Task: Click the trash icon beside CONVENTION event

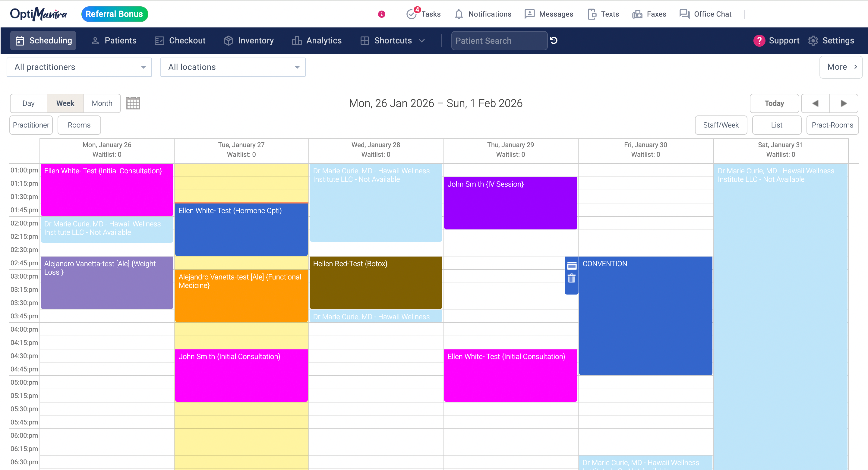Action: pyautogui.click(x=571, y=279)
